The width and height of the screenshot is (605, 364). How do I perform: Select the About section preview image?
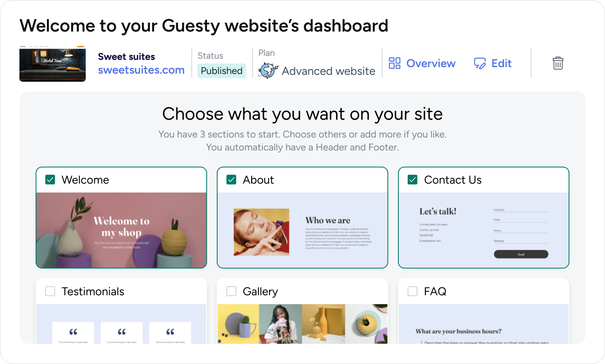[x=302, y=230]
